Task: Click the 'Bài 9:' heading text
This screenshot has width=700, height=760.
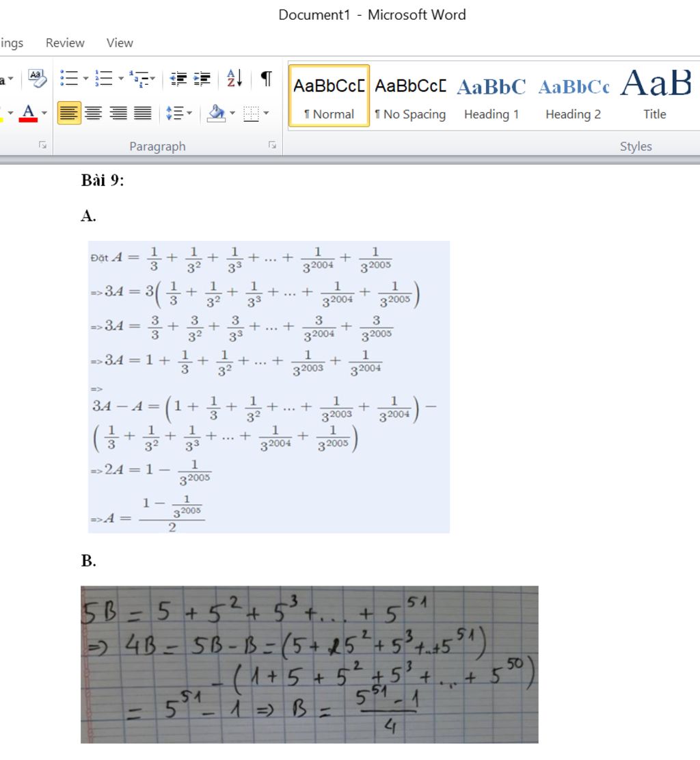Action: click(x=103, y=181)
